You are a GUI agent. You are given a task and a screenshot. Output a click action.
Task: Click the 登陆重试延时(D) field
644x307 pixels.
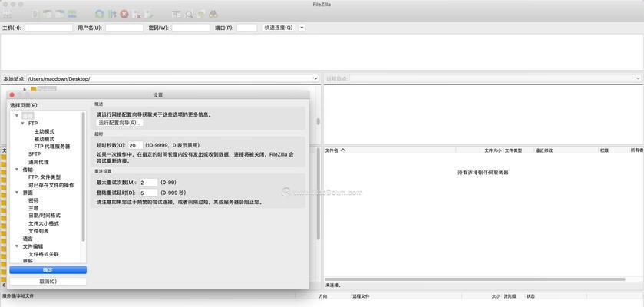148,193
